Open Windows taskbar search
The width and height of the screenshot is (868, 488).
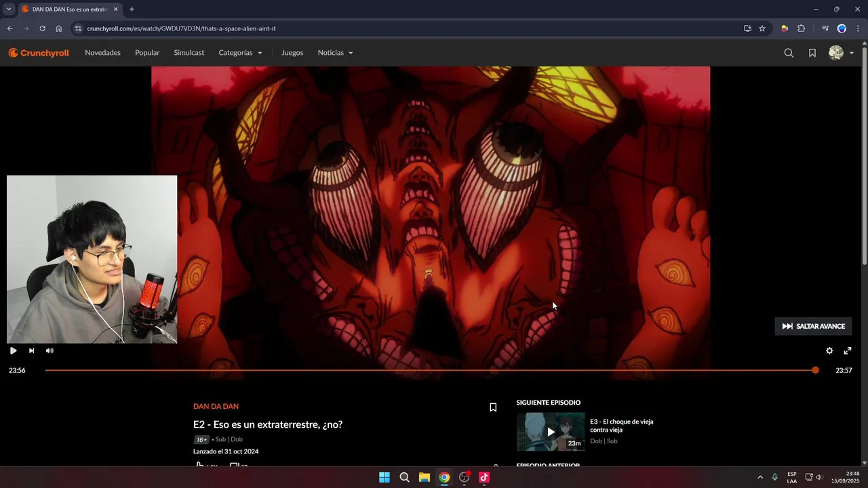tap(404, 477)
